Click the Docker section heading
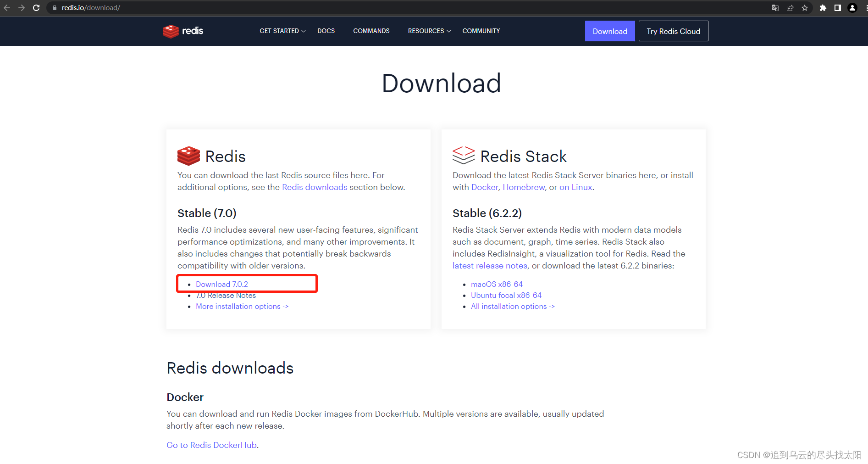The height and width of the screenshot is (464, 868). pyautogui.click(x=185, y=397)
